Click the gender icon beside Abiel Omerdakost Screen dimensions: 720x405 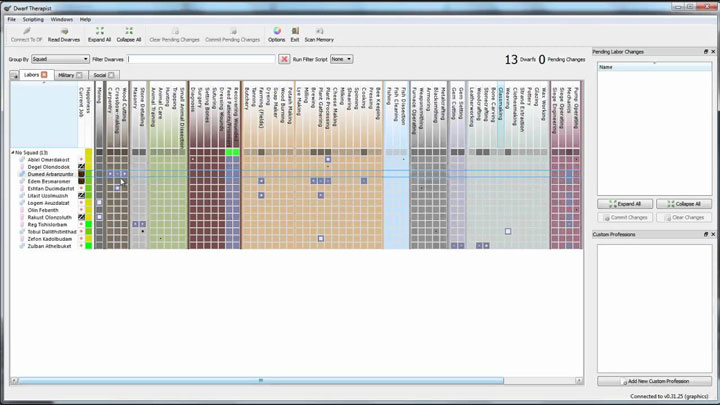point(22,160)
